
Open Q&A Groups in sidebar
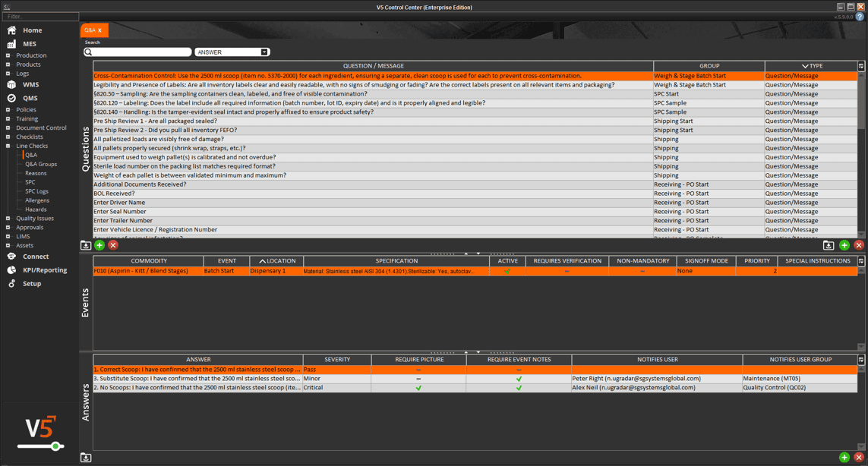click(41, 164)
